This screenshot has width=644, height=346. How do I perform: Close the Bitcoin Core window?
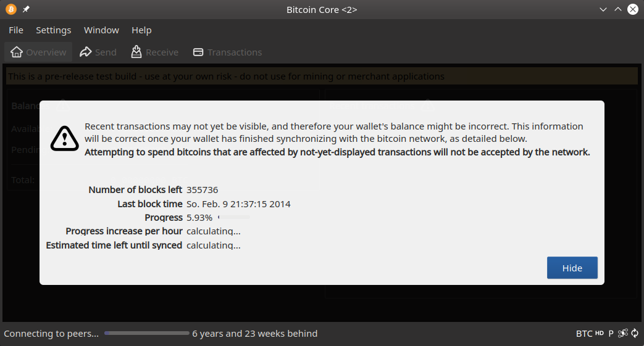pos(633,9)
